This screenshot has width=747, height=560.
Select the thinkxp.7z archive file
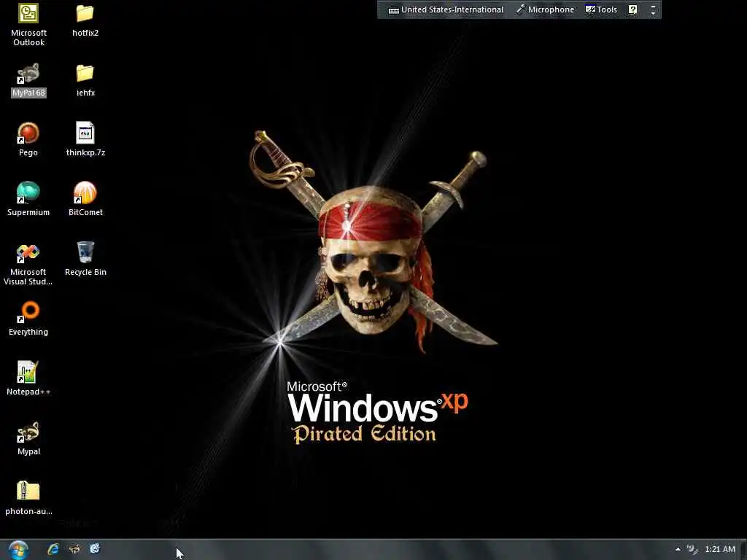point(85,139)
